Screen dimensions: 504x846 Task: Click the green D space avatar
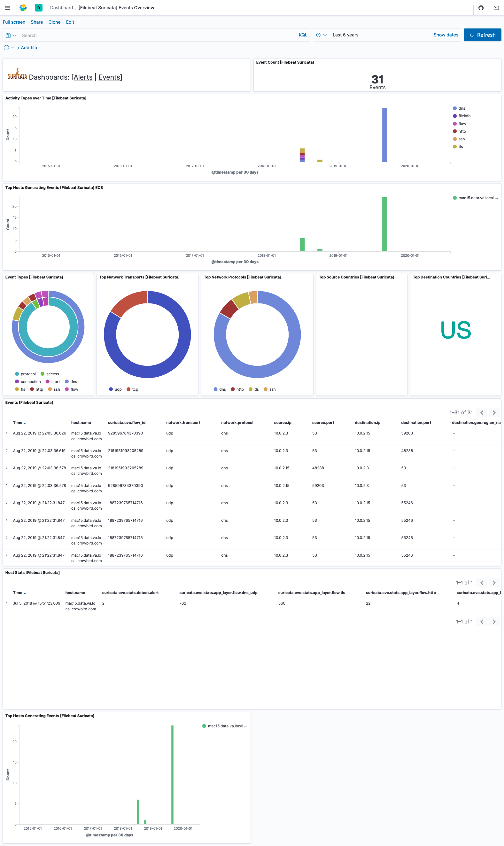(x=39, y=7)
